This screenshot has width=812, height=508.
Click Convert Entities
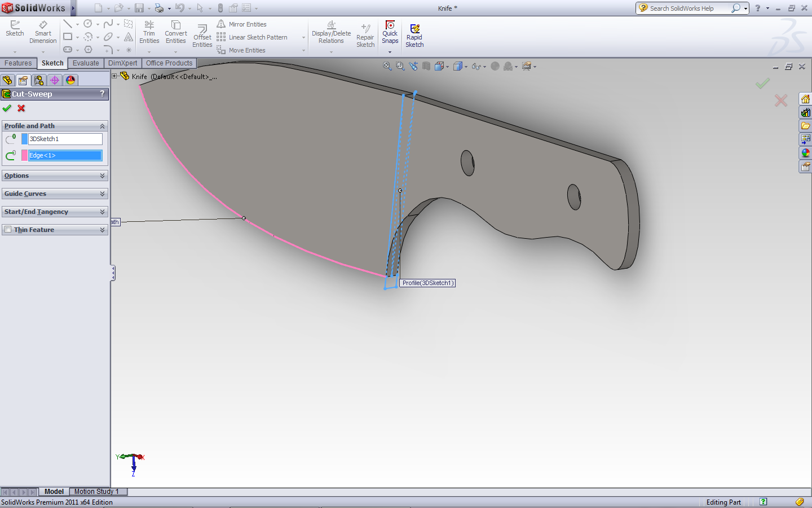(176, 32)
